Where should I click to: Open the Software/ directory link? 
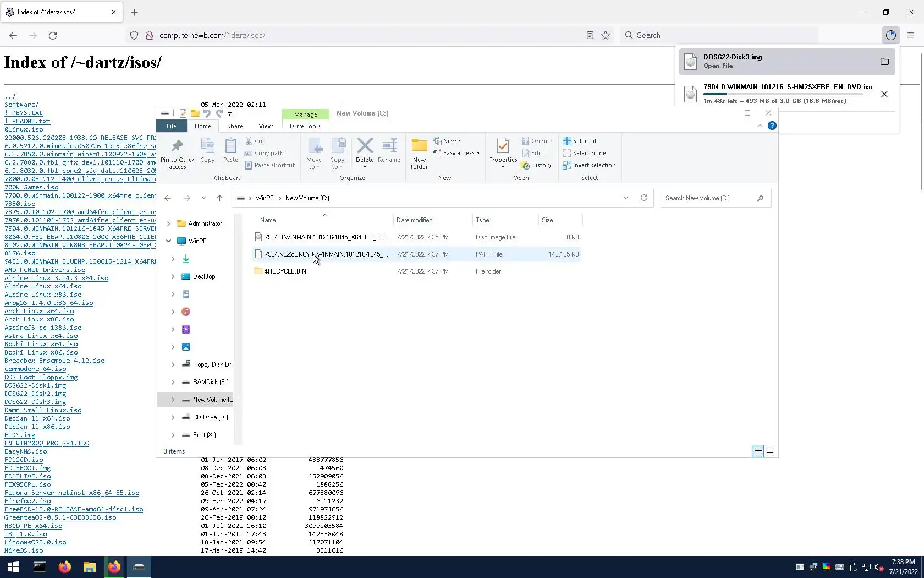click(x=21, y=105)
